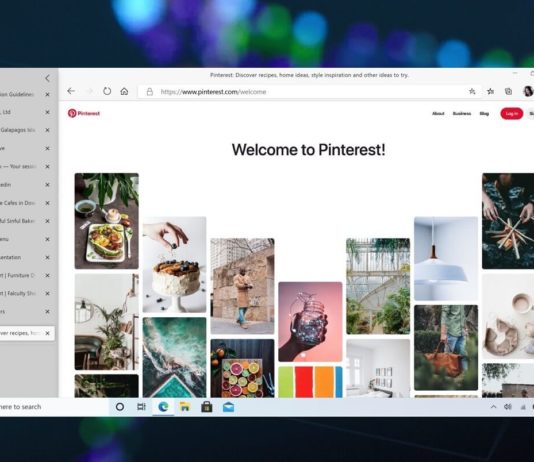534x462 pixels.
Task: Close the Galapagos tab
Action: [x=47, y=130]
